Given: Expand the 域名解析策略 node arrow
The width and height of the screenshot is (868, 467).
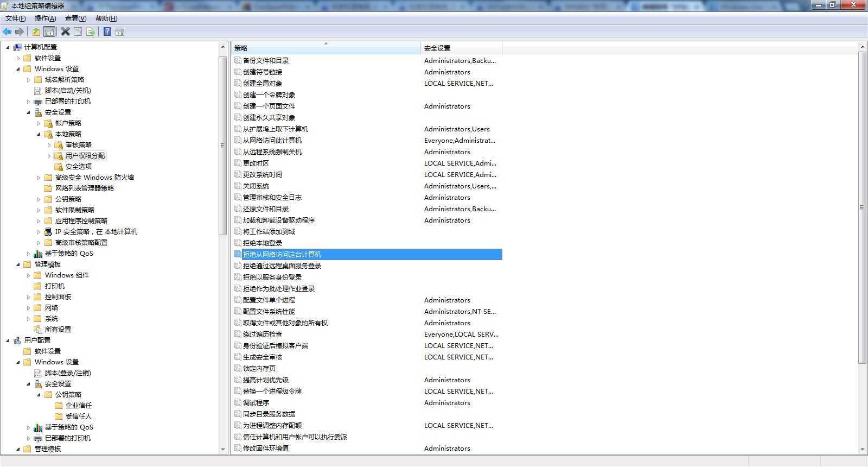Looking at the screenshot, I should pos(28,80).
